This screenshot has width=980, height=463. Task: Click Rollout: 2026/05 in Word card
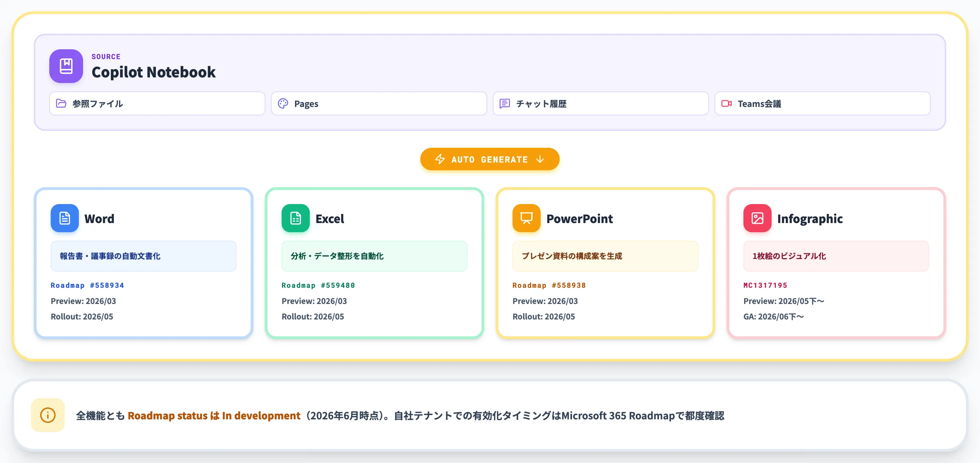(82, 317)
